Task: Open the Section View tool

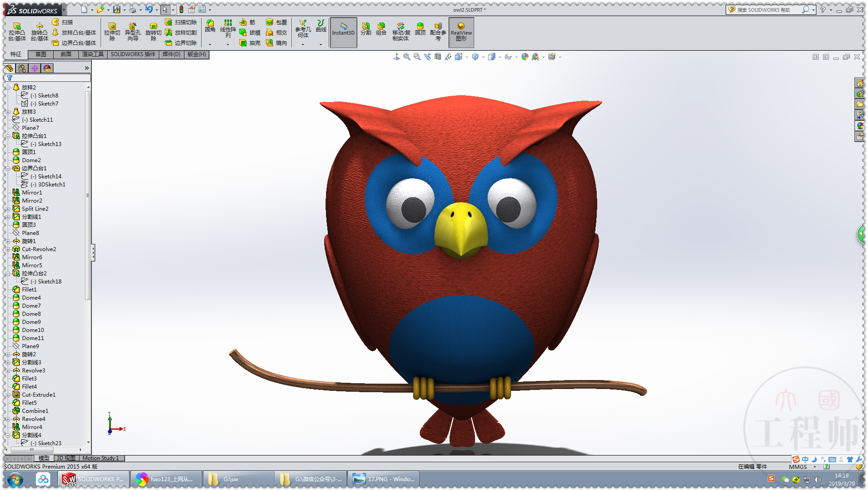Action: [438, 57]
